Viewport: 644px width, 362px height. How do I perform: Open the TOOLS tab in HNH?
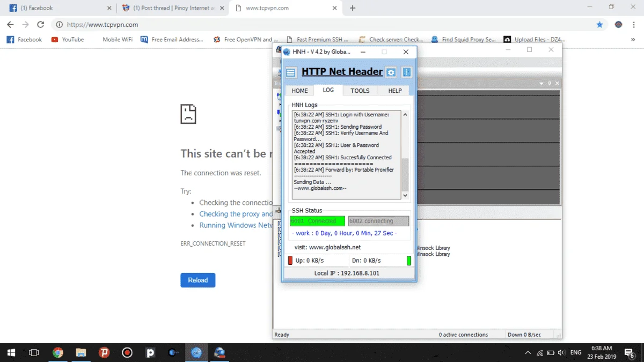(x=360, y=91)
